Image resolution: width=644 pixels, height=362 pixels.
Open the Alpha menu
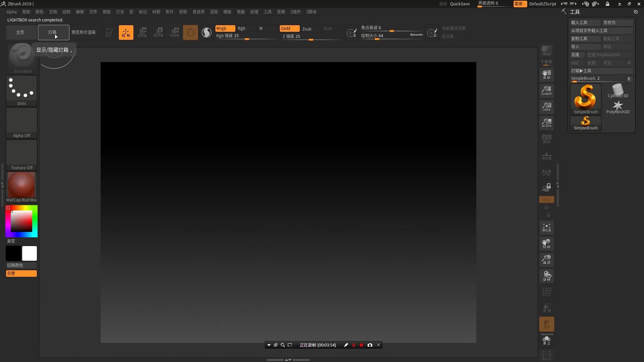pos(11,12)
